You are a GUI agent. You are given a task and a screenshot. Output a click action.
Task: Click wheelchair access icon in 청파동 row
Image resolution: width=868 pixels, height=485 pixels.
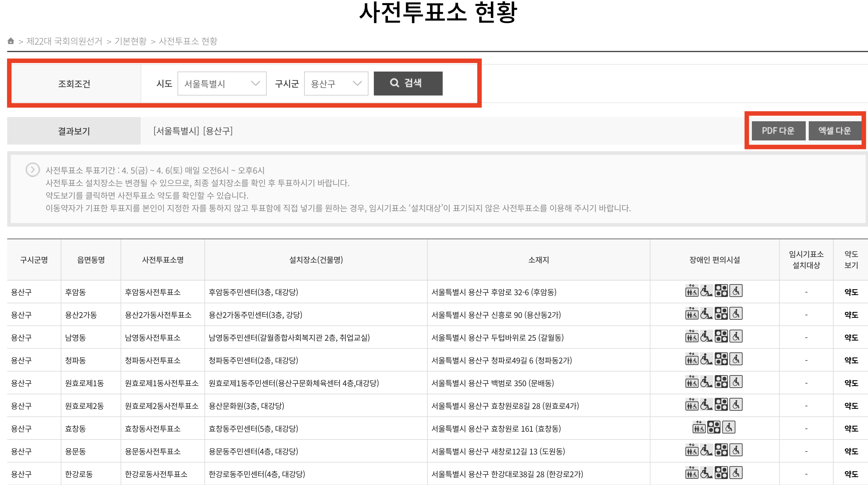736,359
